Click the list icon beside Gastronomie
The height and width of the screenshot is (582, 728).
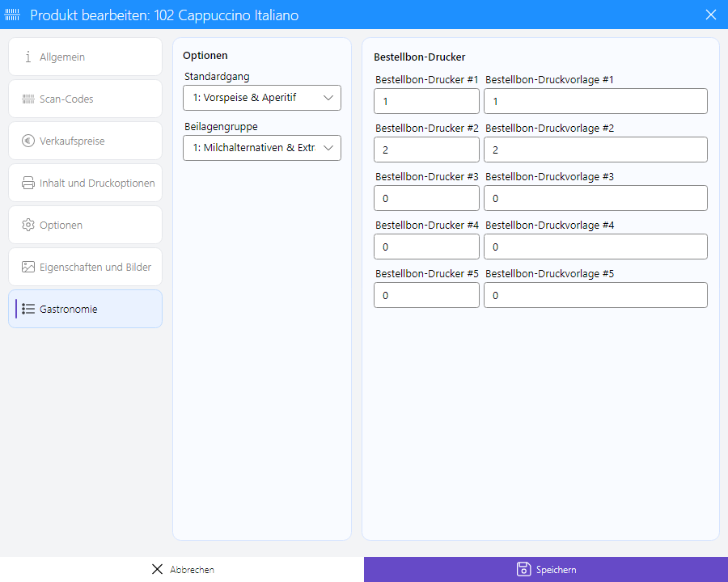(x=28, y=309)
